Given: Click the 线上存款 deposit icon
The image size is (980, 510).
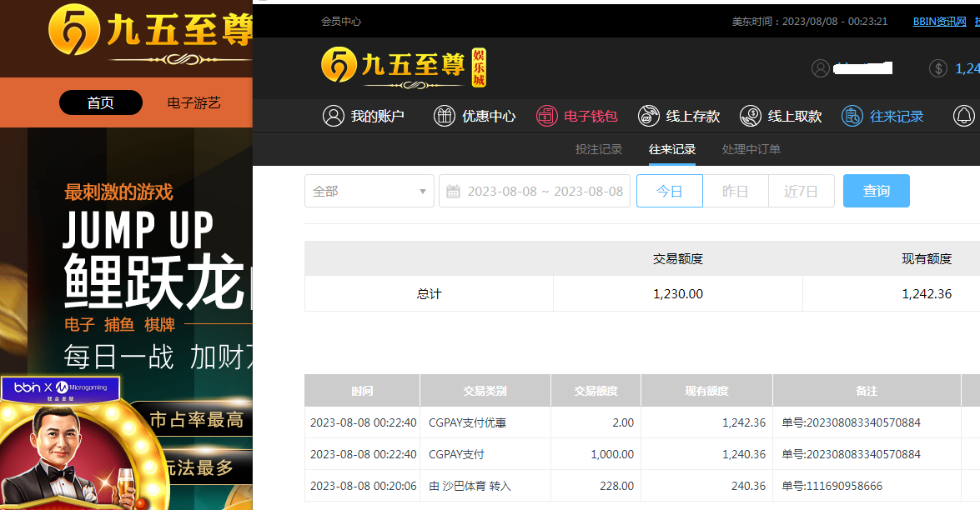Looking at the screenshot, I should point(649,116).
